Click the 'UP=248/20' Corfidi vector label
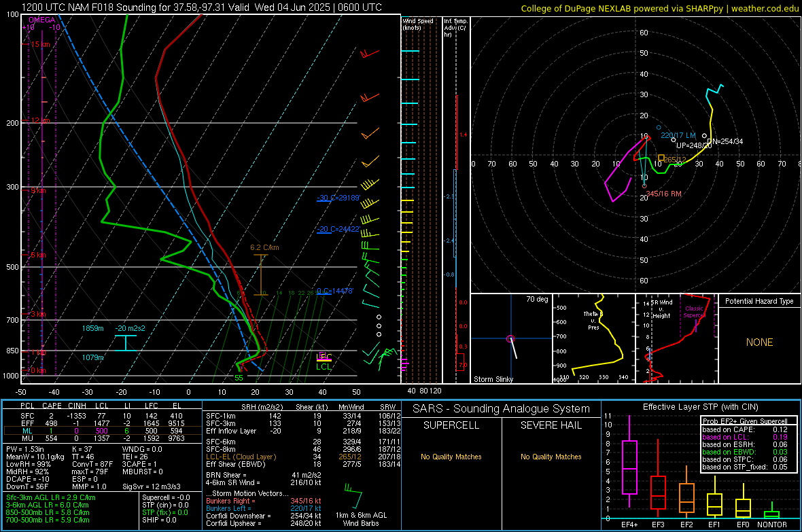Screen dimensions: 802x532 click(694, 146)
